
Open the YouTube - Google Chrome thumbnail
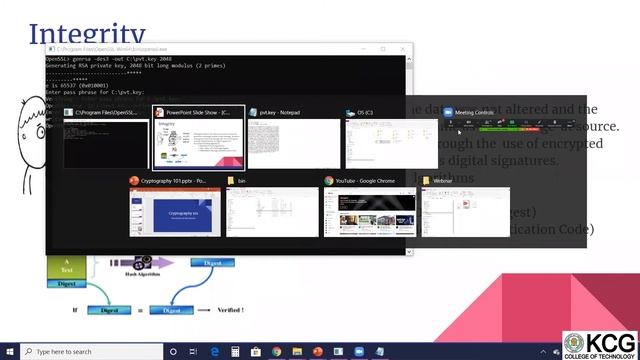click(370, 212)
